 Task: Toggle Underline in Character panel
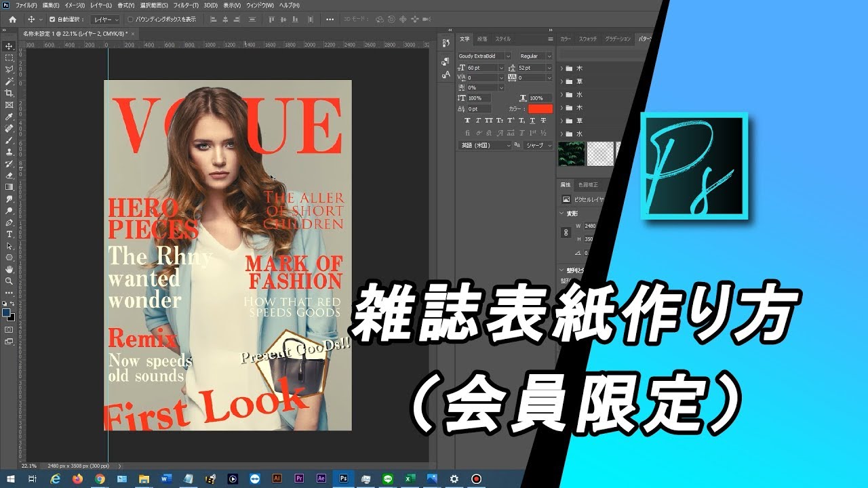[533, 121]
